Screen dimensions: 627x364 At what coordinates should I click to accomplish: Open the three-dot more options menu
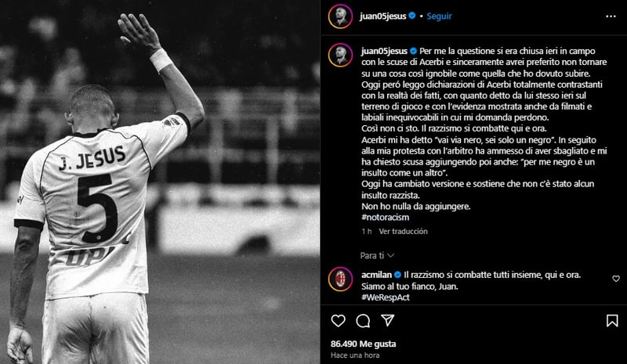click(x=611, y=16)
